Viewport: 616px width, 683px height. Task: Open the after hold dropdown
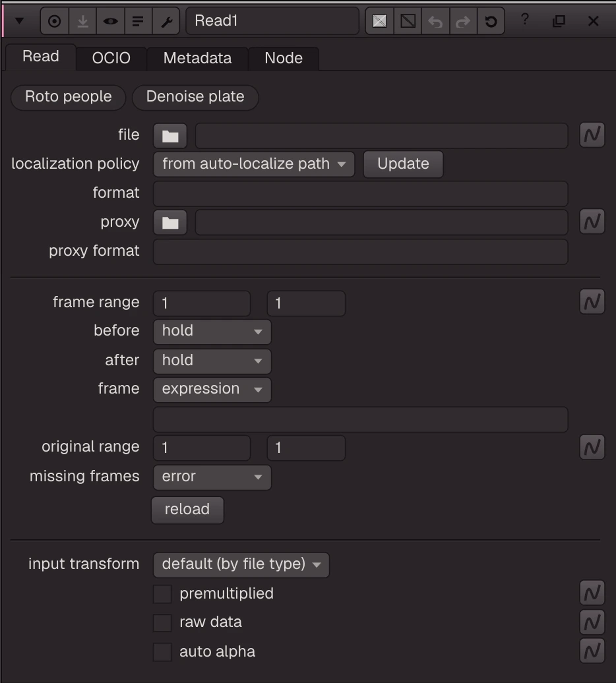[x=212, y=361]
